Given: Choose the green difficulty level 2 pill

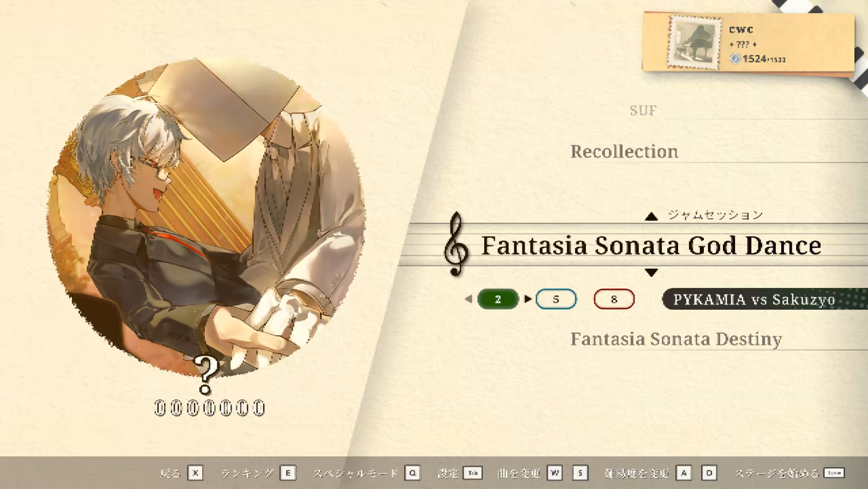Looking at the screenshot, I should point(498,299).
